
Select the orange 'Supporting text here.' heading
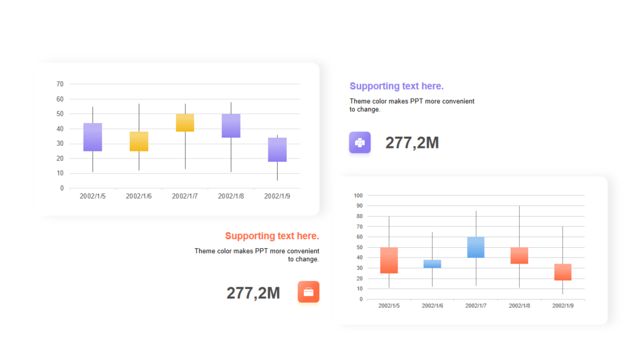point(272,236)
